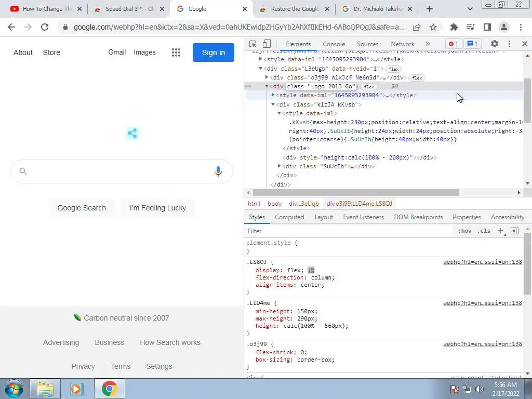
Task: Click the Styles Filter input field
Action: 350,231
